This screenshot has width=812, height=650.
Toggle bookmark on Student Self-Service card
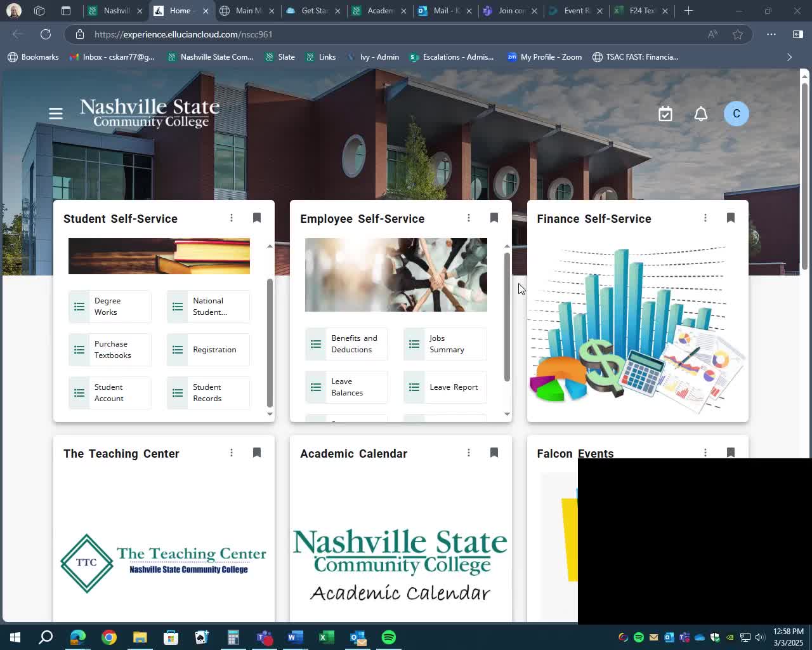coord(257,218)
